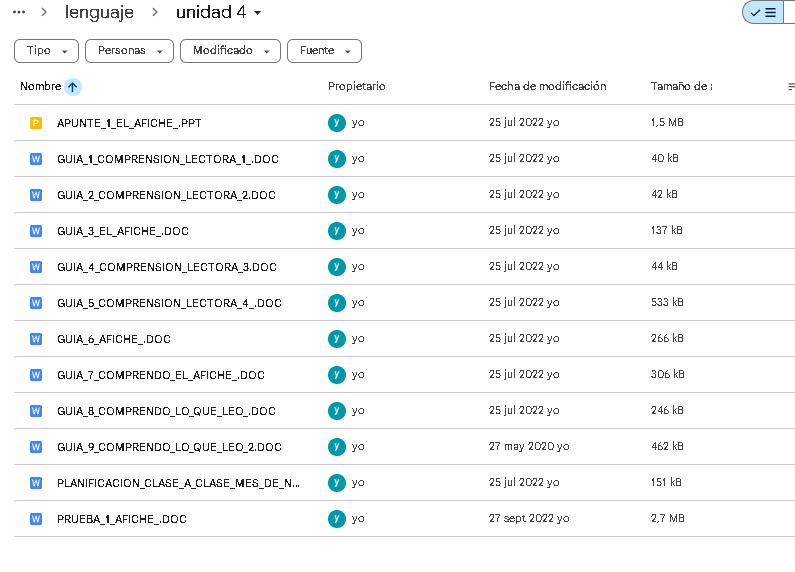The image size is (795, 572).
Task: Click the owner avatar in the GUIA_3_EL_AFICHE_.DOC row
Action: (337, 231)
